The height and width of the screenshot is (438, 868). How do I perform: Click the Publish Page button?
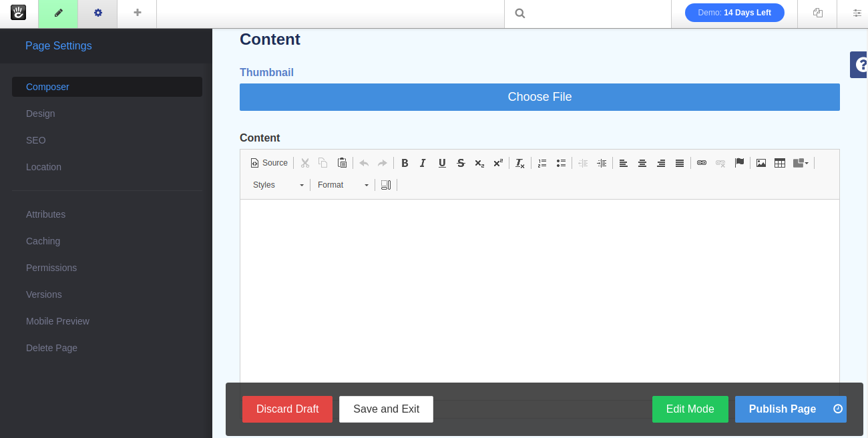point(782,409)
